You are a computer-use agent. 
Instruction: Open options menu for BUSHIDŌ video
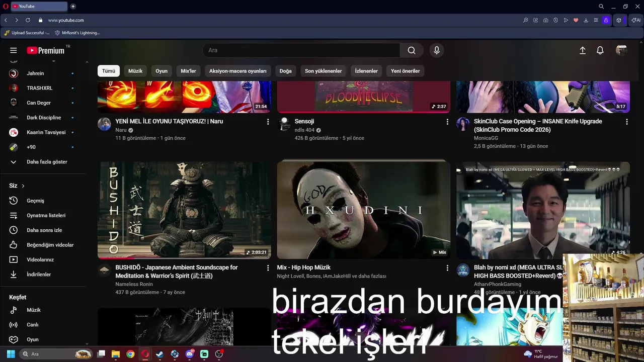coord(268,268)
